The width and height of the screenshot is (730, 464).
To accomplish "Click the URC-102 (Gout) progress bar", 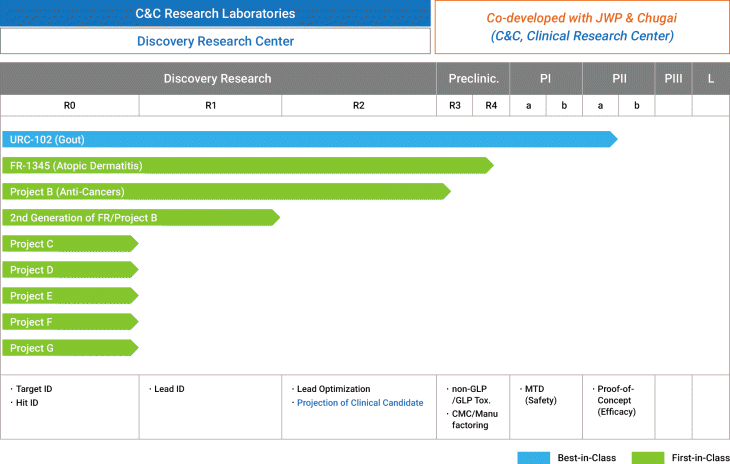I will coord(310,139).
